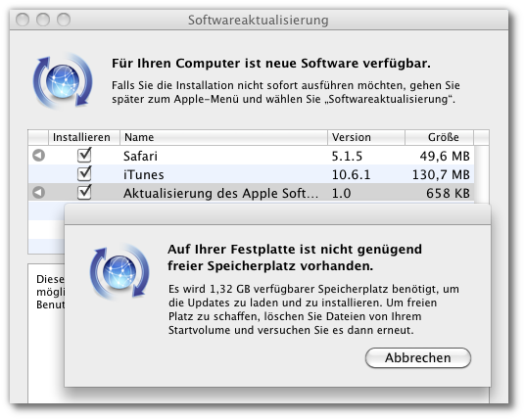Select the Safari 5.1.5 update row
The height and width of the screenshot is (420, 525).
click(x=251, y=156)
